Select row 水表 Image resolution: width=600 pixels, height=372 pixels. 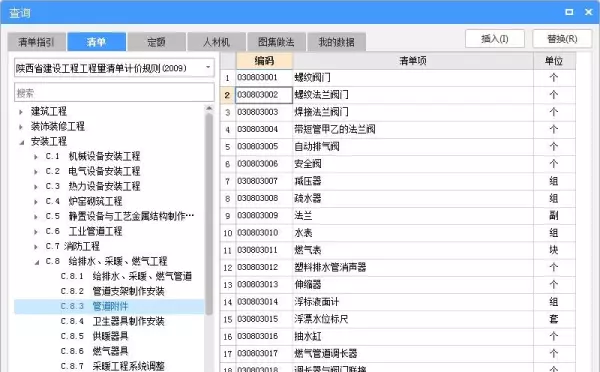point(398,233)
